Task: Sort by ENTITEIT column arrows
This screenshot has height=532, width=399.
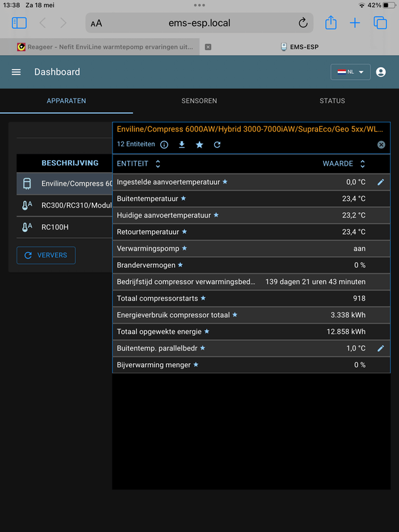Action: [x=158, y=164]
